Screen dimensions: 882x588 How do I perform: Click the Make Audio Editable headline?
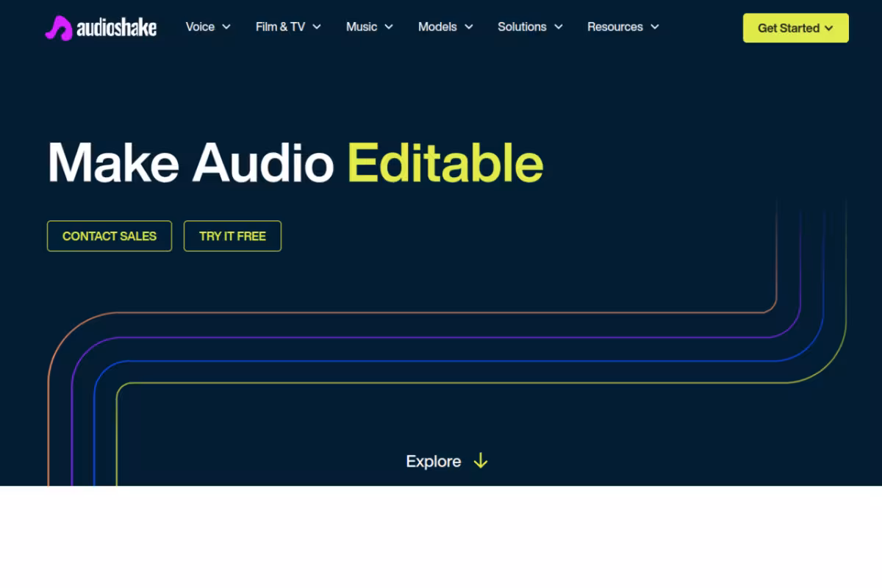click(x=295, y=162)
